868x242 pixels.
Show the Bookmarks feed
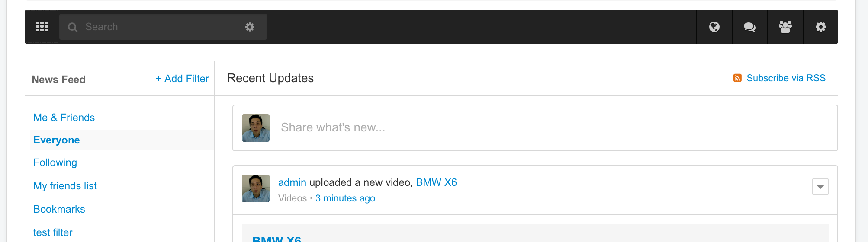coord(59,209)
